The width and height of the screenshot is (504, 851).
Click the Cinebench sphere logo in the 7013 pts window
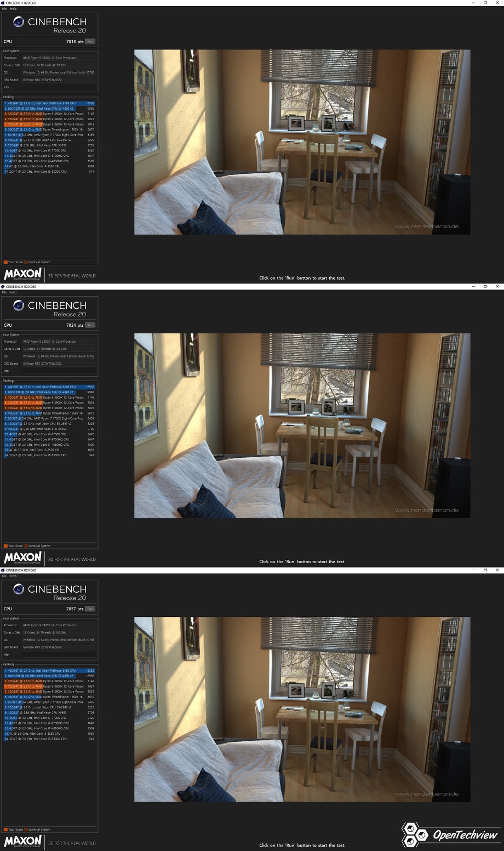pyautogui.click(x=19, y=22)
